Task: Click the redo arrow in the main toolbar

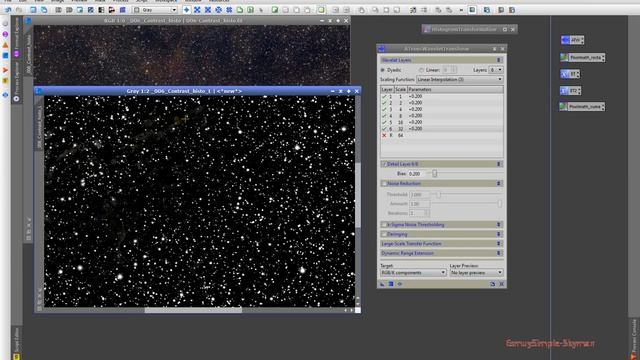Action: [19, 10]
